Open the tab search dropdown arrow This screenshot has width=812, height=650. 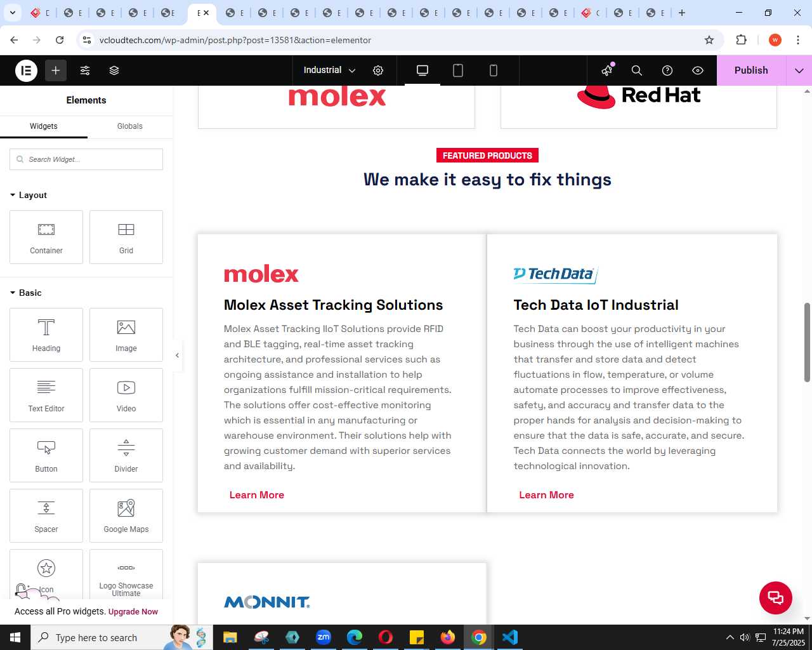tap(12, 13)
